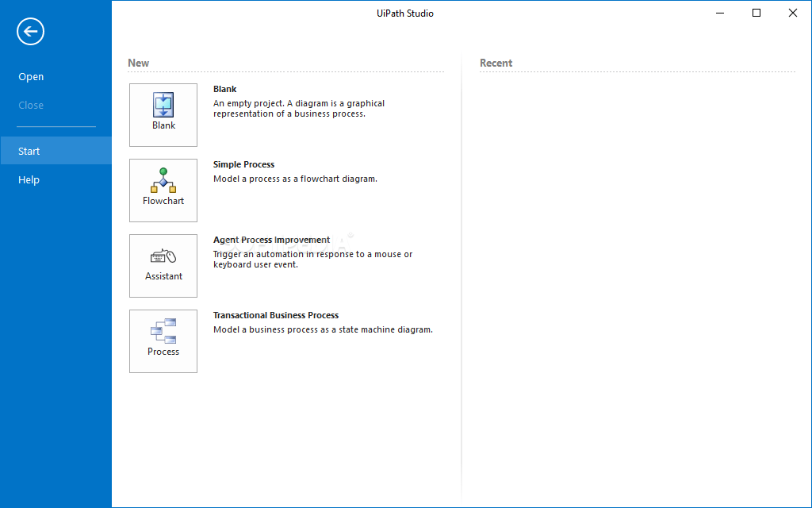Select the Flowchart template tile
This screenshot has width=812, height=508.
(x=163, y=190)
